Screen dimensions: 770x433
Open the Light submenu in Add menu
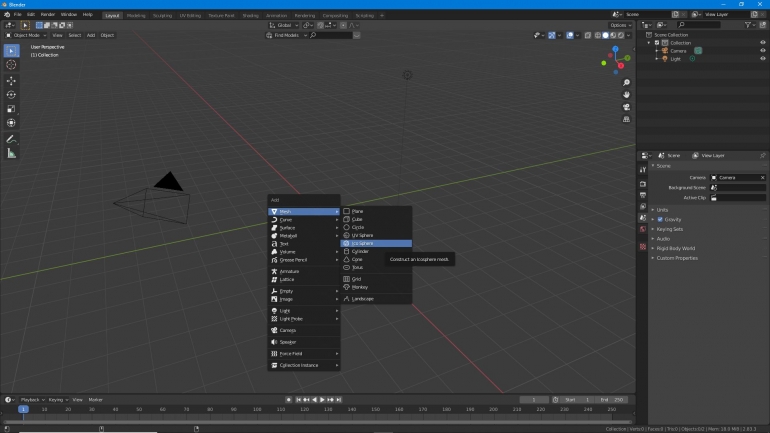tap(304, 311)
